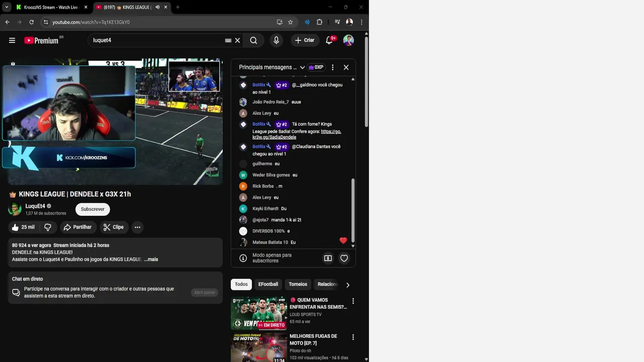
Task: Open LOUD SPORTS TV live video thumbnail
Action: (259, 313)
